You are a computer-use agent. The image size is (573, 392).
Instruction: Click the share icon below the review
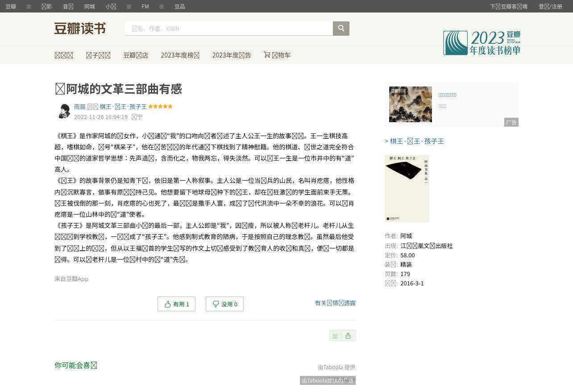click(x=348, y=336)
